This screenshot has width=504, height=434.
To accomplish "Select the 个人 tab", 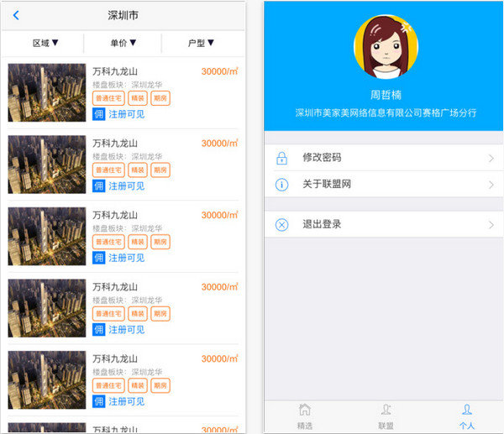I will click(466, 416).
